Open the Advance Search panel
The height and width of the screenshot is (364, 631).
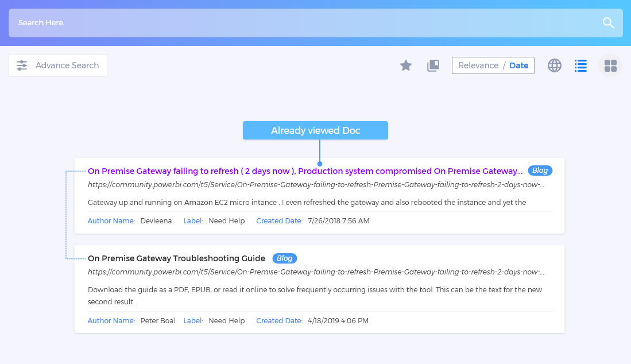[x=67, y=65]
